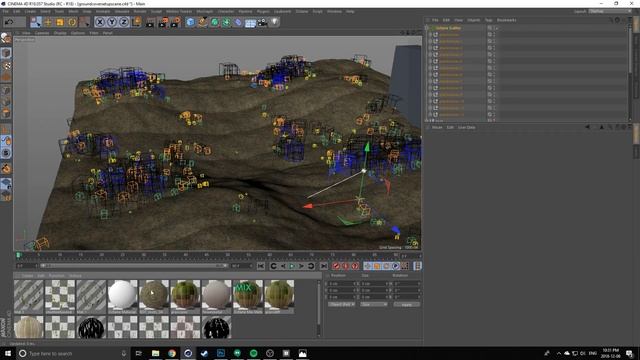Click the Floor environment icon

[250, 22]
